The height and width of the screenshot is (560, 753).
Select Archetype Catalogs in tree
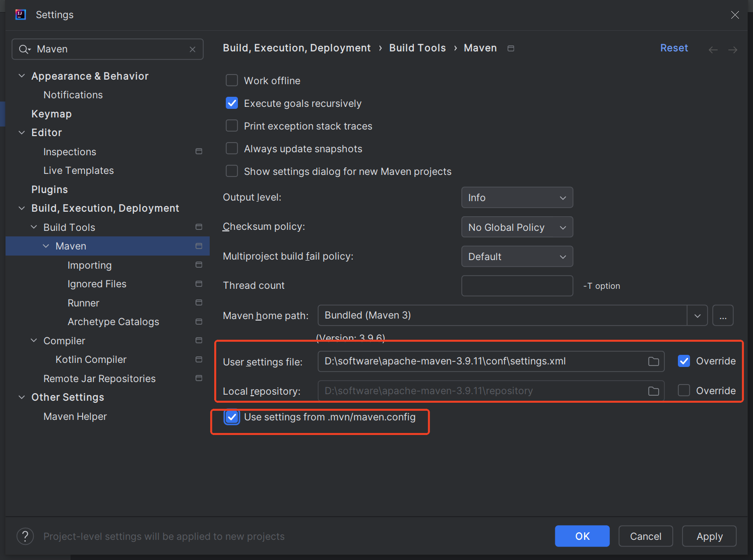point(113,322)
